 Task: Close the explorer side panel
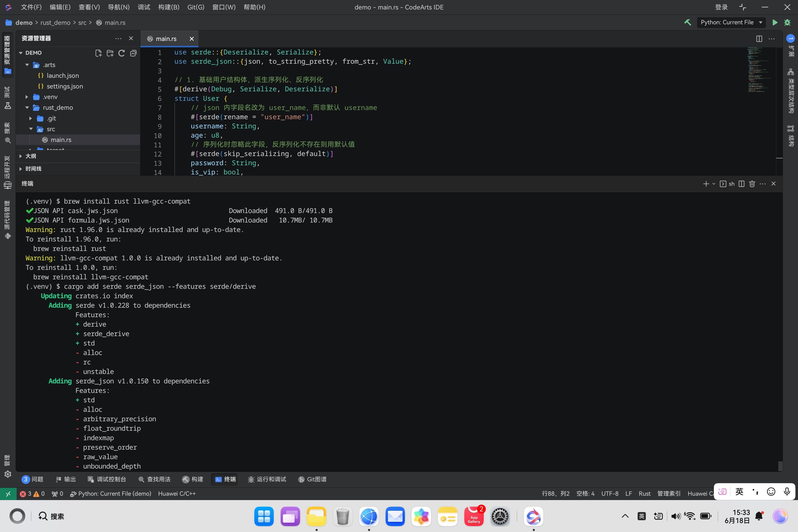coord(131,38)
